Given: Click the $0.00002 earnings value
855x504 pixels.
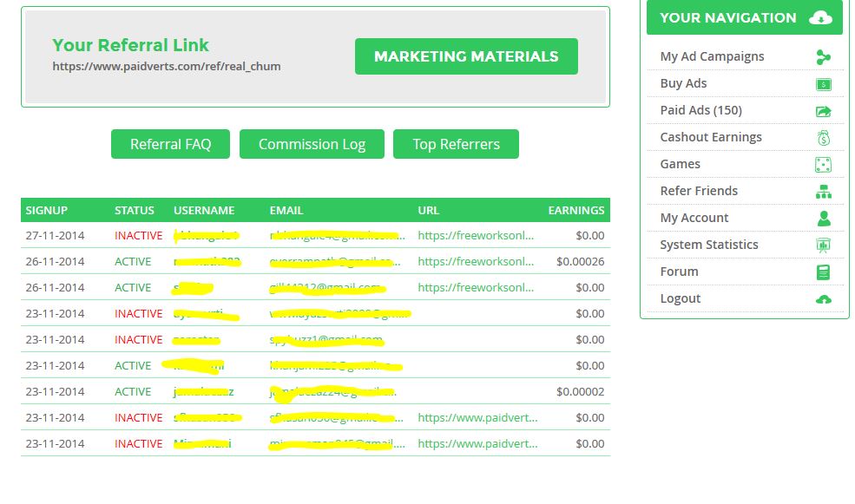Looking at the screenshot, I should [580, 392].
